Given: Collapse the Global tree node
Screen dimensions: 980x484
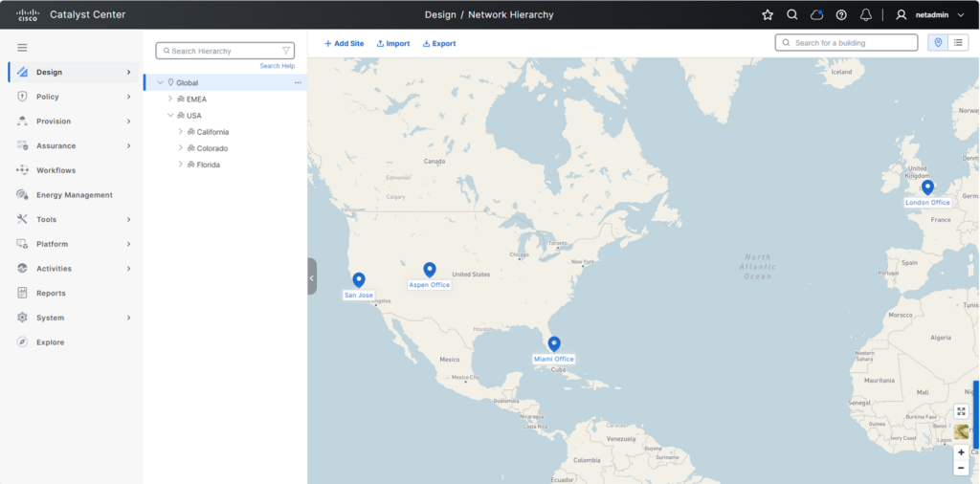Looking at the screenshot, I should coord(160,82).
